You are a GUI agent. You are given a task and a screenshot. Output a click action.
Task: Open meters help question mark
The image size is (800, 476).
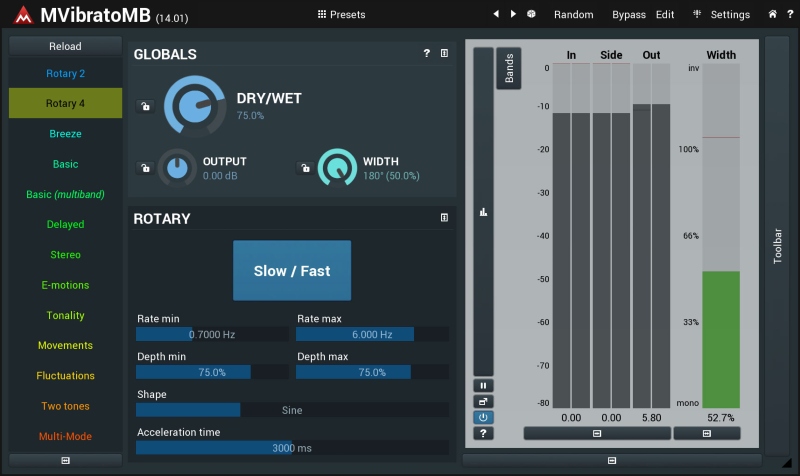(483, 433)
